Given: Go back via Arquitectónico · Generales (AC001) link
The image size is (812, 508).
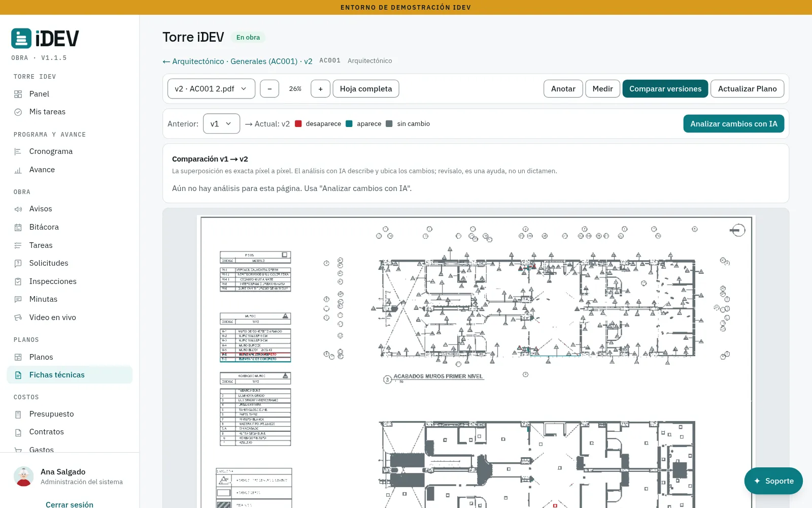Looking at the screenshot, I should coord(237,61).
